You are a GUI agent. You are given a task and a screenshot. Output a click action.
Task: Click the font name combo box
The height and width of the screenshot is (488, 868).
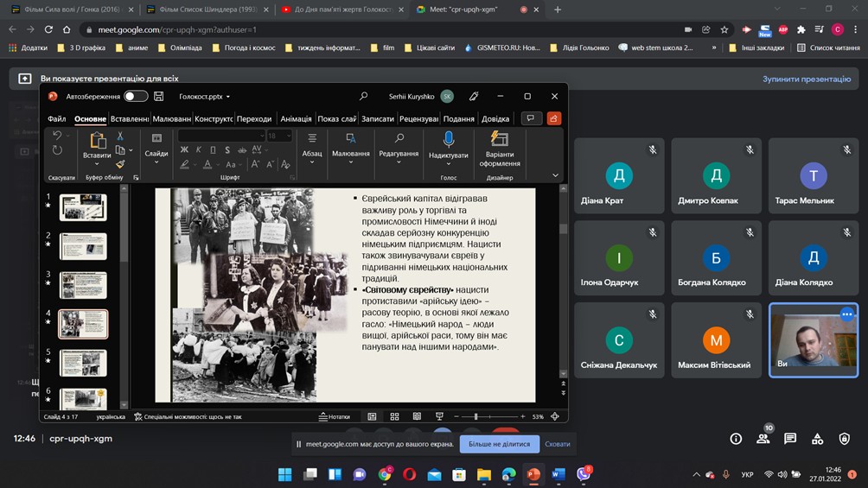tap(220, 136)
